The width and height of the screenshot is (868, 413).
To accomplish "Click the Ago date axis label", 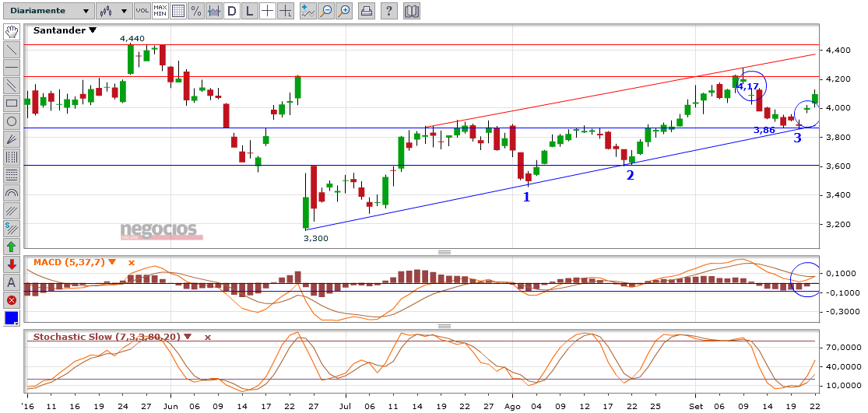I will tap(512, 404).
